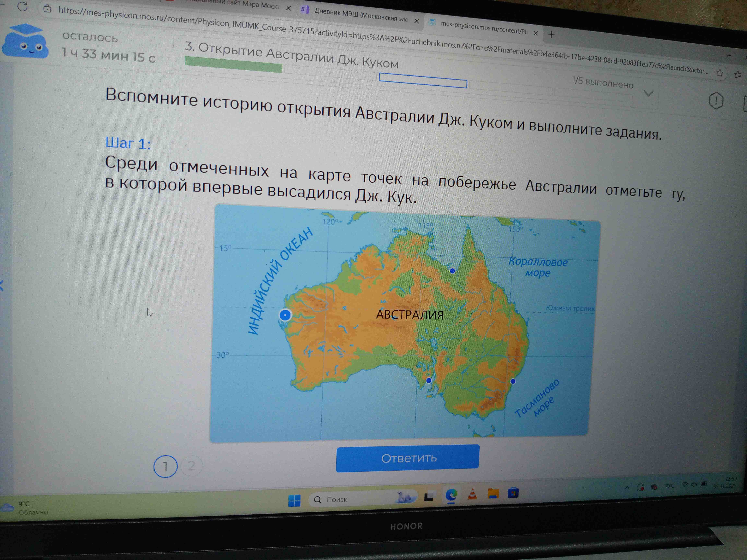Open Windows Start menu
The height and width of the screenshot is (560, 747).
coord(294,501)
